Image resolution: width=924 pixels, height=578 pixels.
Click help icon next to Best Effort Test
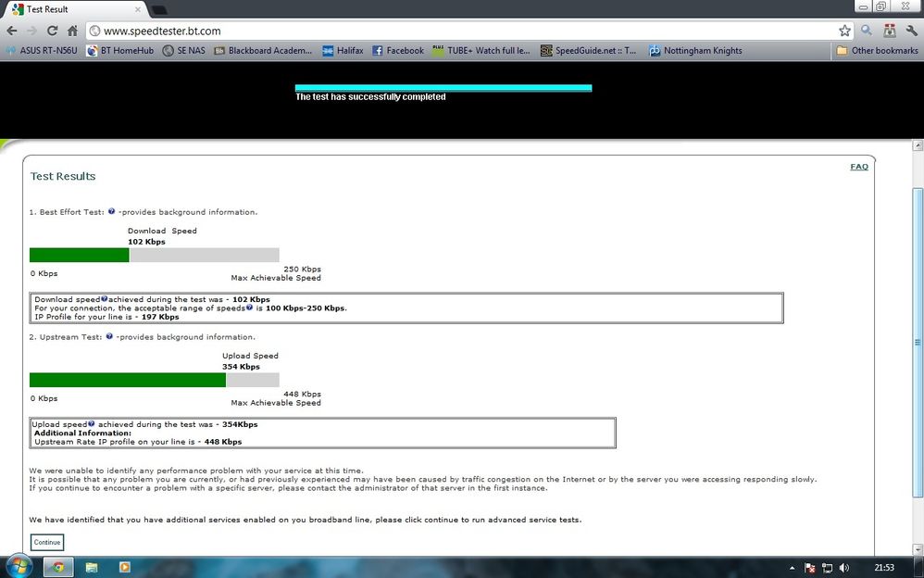coord(111,211)
